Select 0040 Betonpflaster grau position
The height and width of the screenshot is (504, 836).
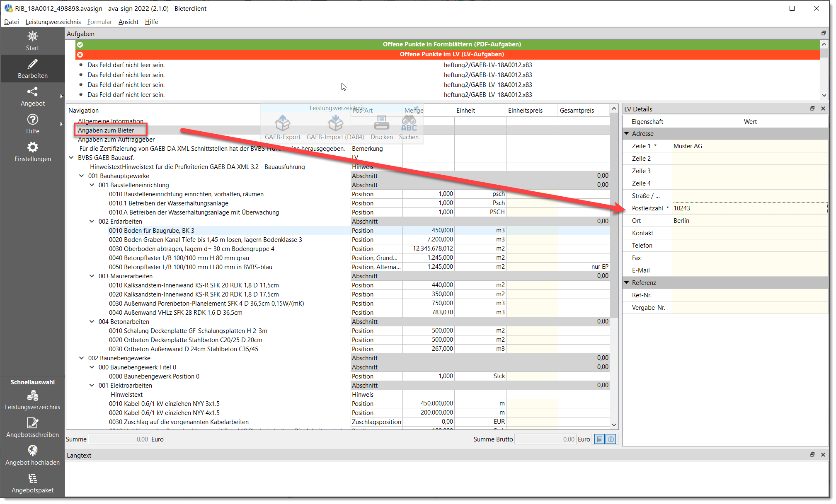point(179,258)
